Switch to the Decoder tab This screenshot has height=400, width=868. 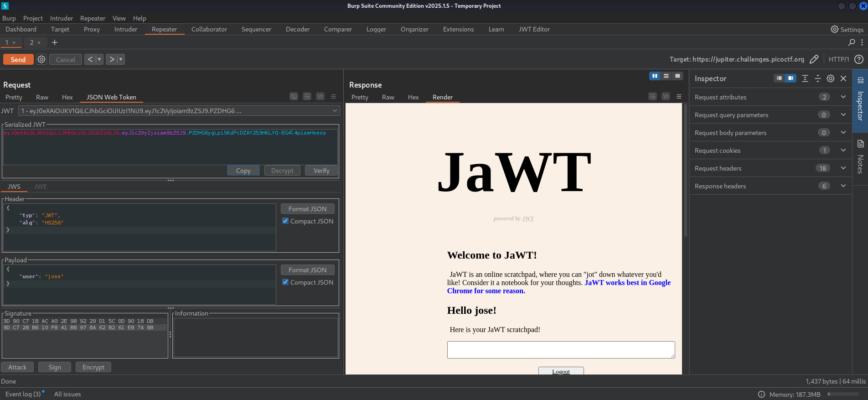298,29
